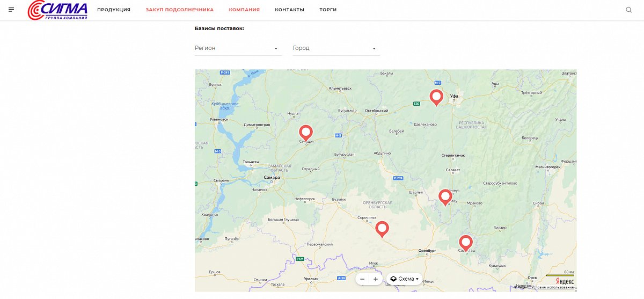
Task: Click the map pin near Ufa
Action: click(x=436, y=97)
